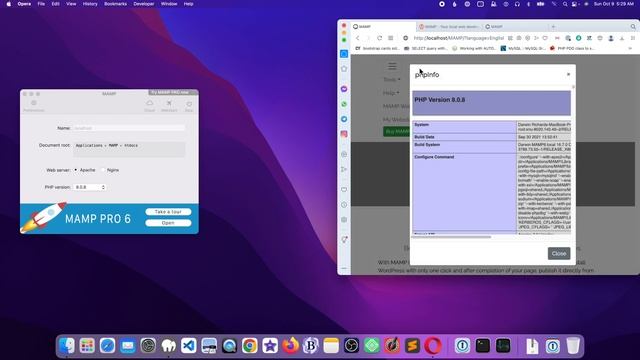This screenshot has height=360, width=640.
Task: Open Firefox from the Dock
Action: 291,346
